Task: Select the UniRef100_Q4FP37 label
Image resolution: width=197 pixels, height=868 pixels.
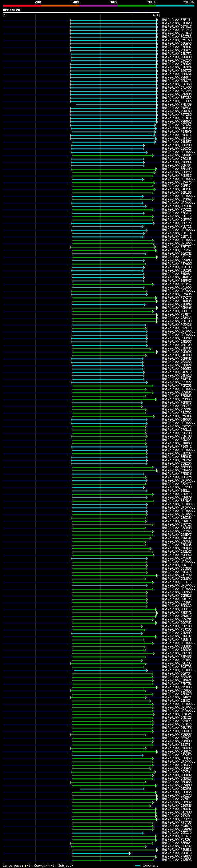Action: pyautogui.click(x=176, y=189)
